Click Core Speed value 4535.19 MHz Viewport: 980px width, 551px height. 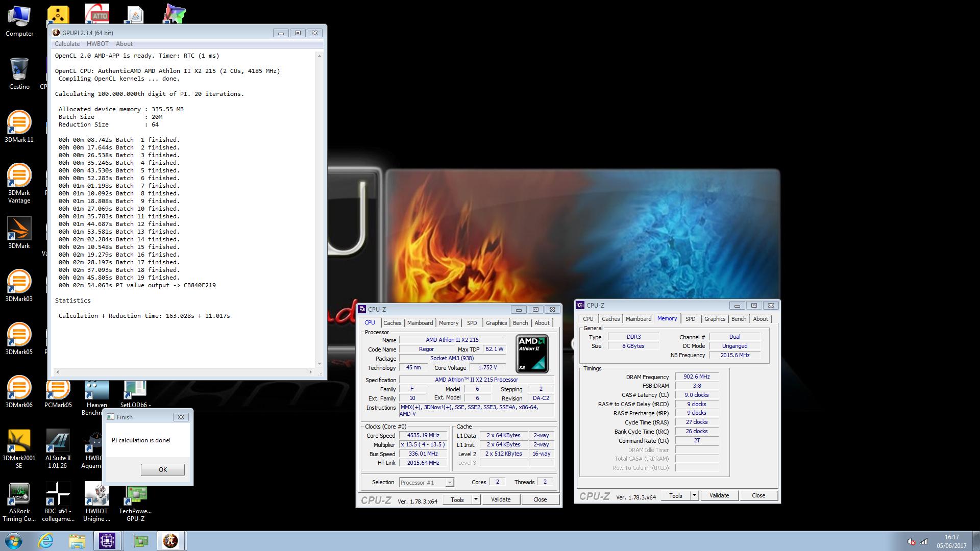pos(423,436)
